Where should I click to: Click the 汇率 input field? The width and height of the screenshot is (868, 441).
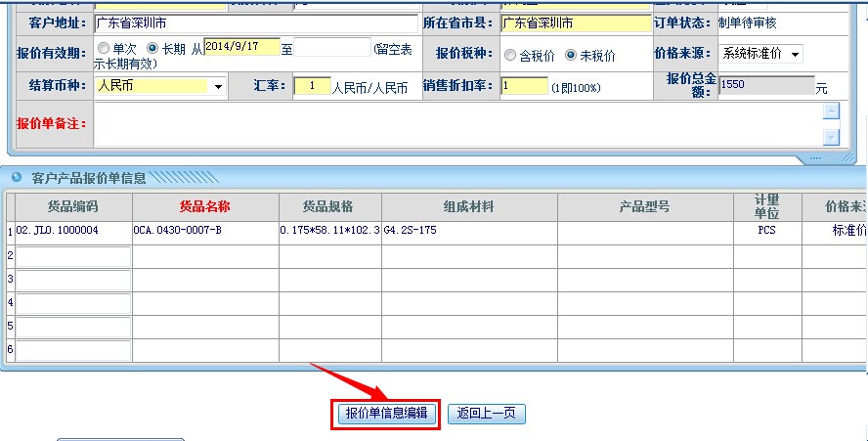click(x=312, y=86)
